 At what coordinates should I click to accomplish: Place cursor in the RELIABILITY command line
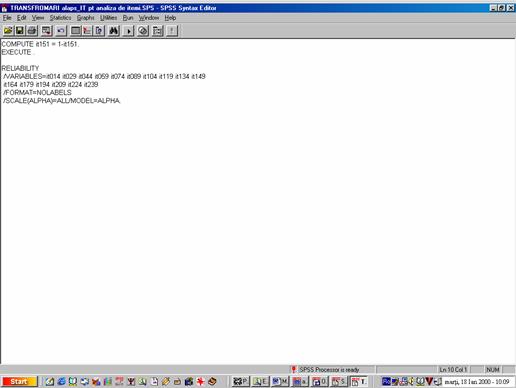click(20, 68)
